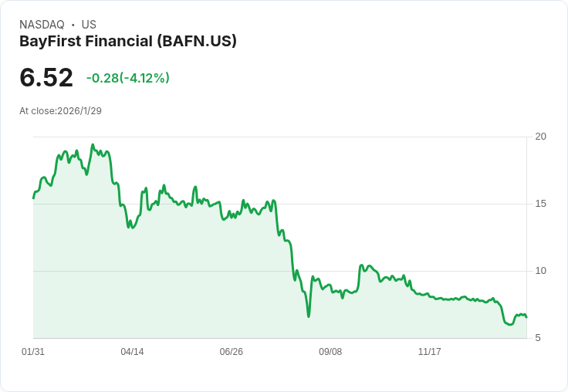Click the 06/26 date axis label
568x392 pixels.
pyautogui.click(x=231, y=351)
